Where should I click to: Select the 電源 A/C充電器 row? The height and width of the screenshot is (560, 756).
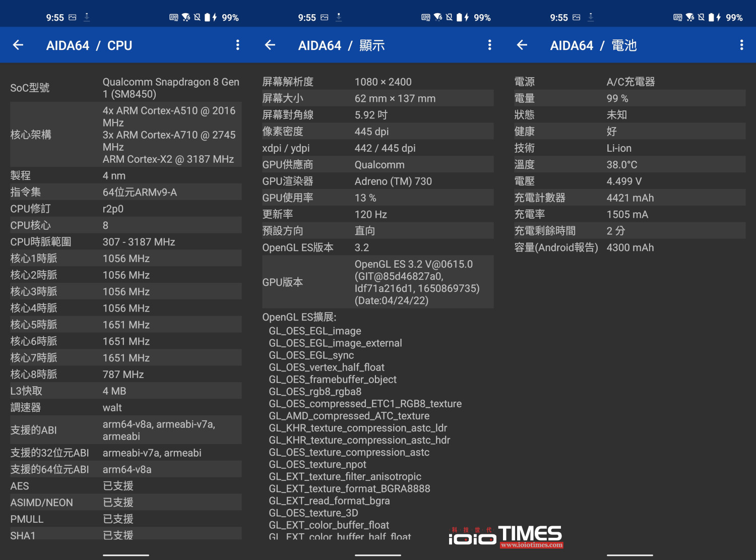point(630,82)
